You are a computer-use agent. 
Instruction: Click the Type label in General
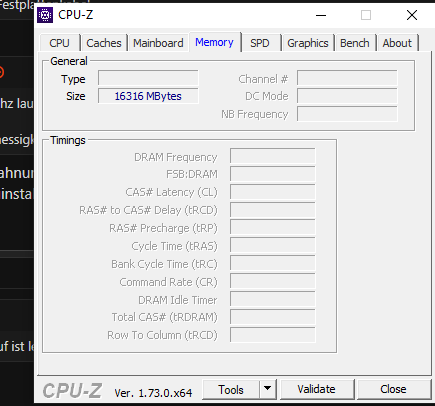(x=73, y=79)
